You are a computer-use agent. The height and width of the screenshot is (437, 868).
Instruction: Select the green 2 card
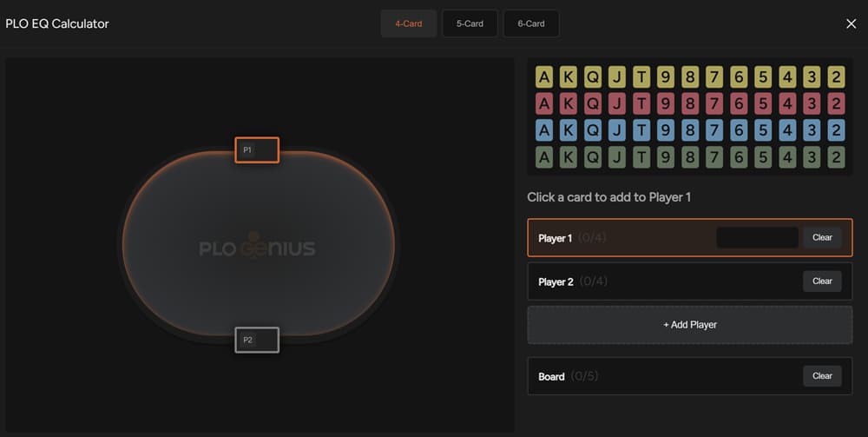pyautogui.click(x=837, y=157)
